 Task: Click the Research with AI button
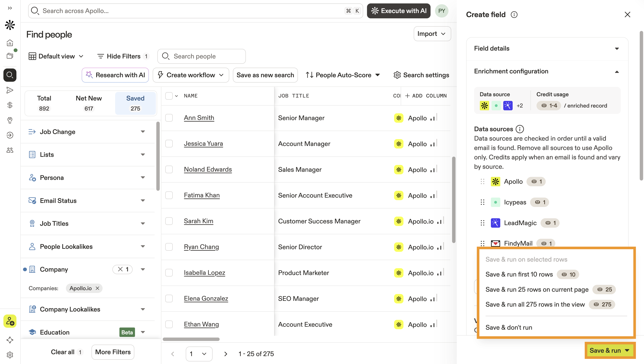[115, 75]
